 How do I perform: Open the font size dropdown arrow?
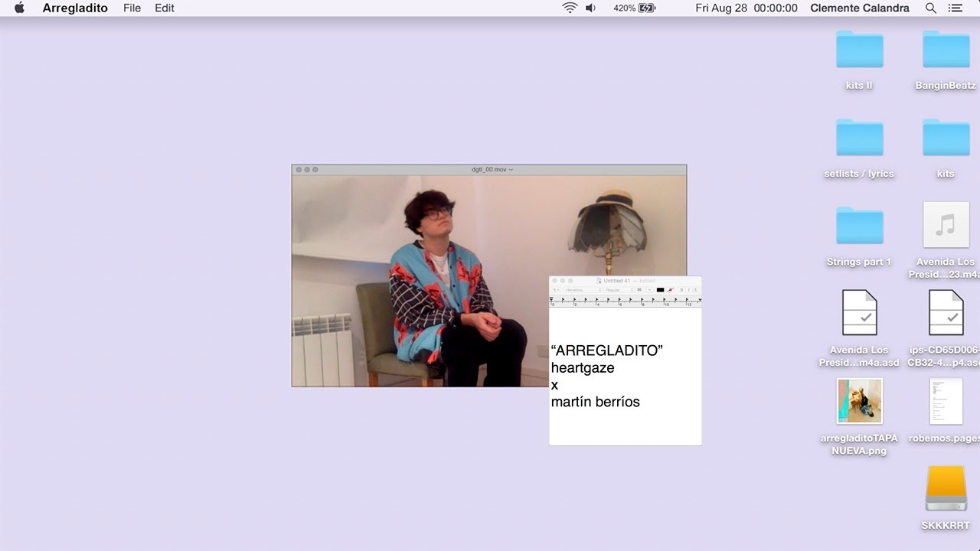(x=649, y=290)
